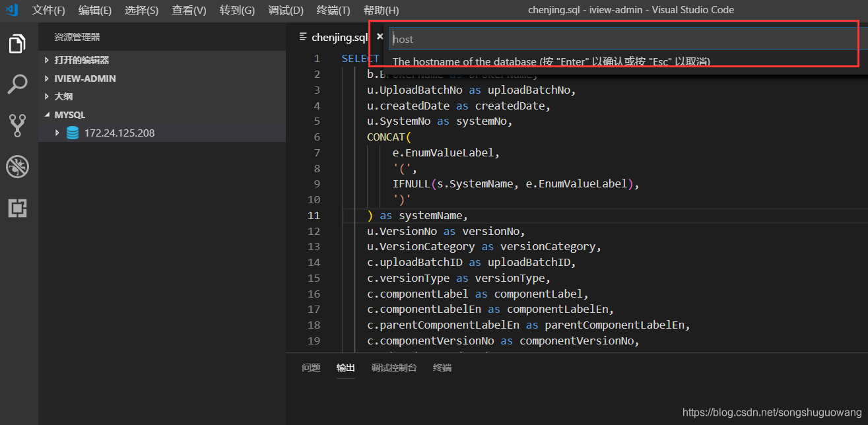Viewport: 868px width, 425px height.
Task: Switch to the 终端 panel tab
Action: click(x=442, y=368)
